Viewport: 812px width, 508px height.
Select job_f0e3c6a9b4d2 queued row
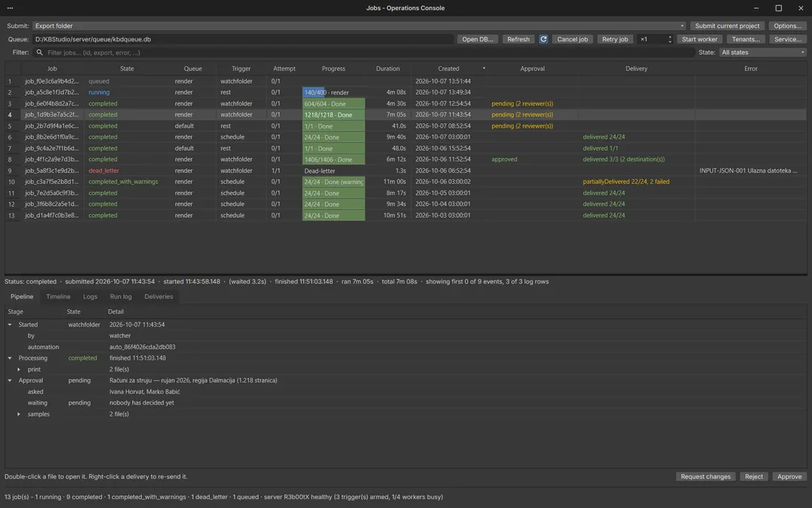tap(405, 81)
